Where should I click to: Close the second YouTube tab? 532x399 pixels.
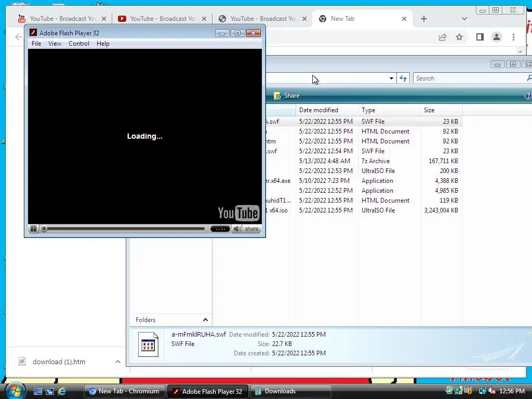click(204, 19)
